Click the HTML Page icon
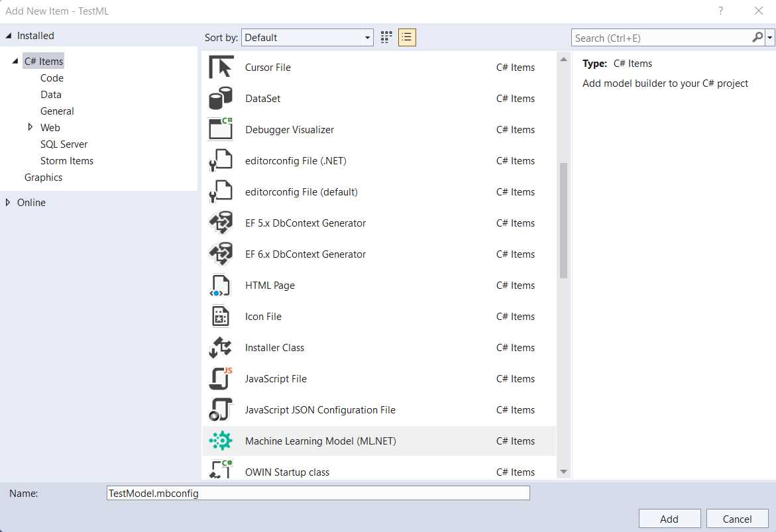 [220, 285]
